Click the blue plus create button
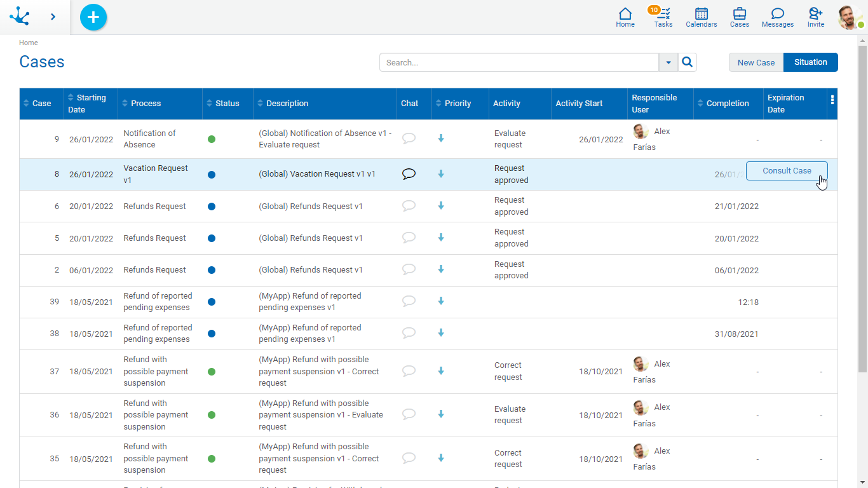 [x=93, y=17]
